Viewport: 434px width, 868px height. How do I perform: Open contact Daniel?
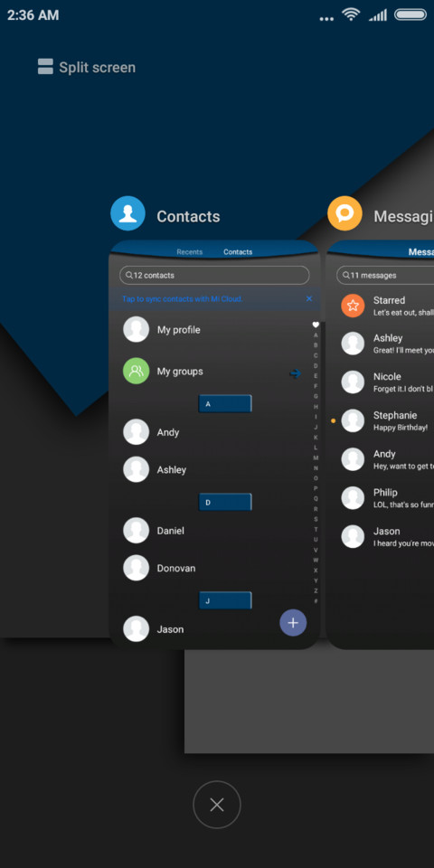click(214, 531)
